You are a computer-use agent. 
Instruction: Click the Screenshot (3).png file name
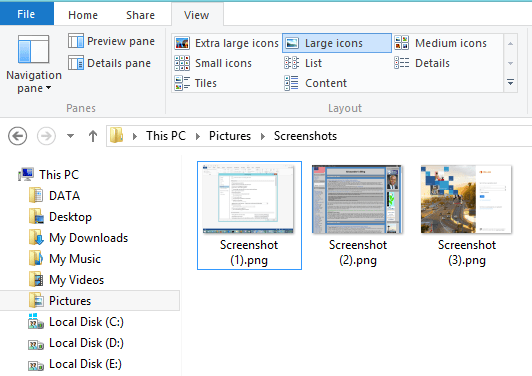[x=467, y=252]
